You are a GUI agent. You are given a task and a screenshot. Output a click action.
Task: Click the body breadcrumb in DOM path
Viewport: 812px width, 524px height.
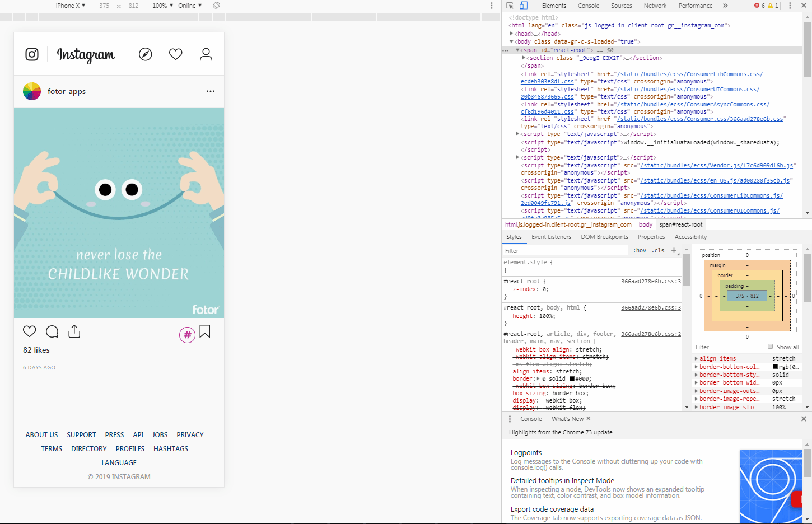click(646, 224)
